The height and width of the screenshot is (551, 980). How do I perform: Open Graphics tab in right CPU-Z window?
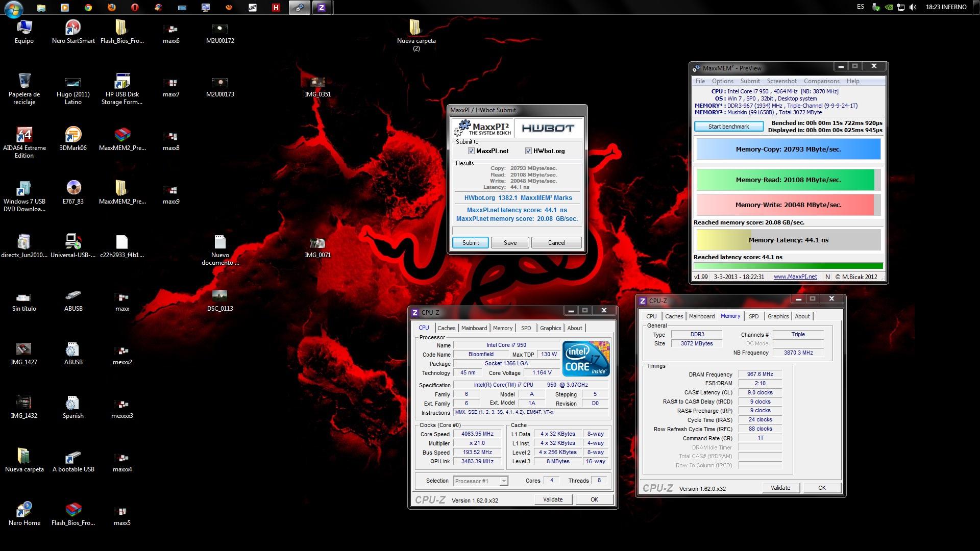(778, 316)
